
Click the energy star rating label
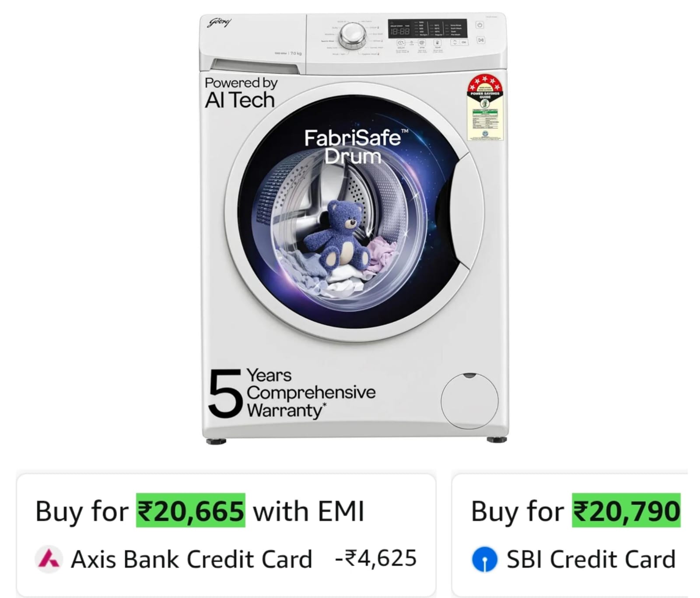point(485,108)
